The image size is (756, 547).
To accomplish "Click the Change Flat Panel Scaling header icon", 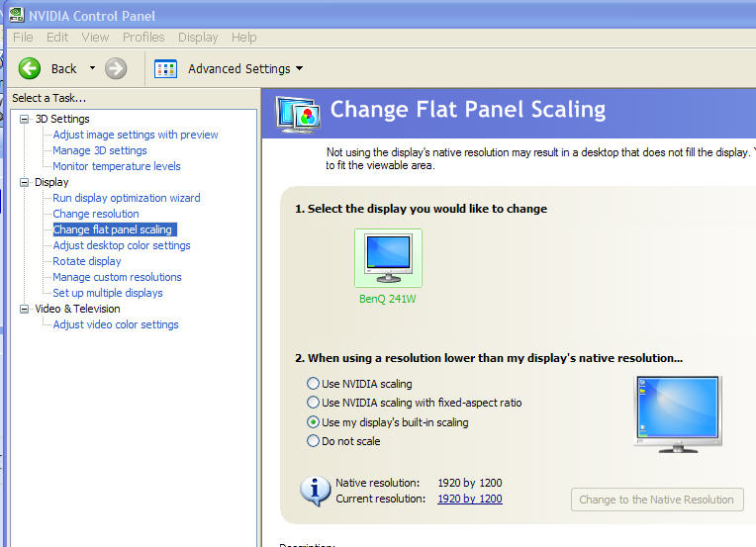I will click(x=298, y=114).
